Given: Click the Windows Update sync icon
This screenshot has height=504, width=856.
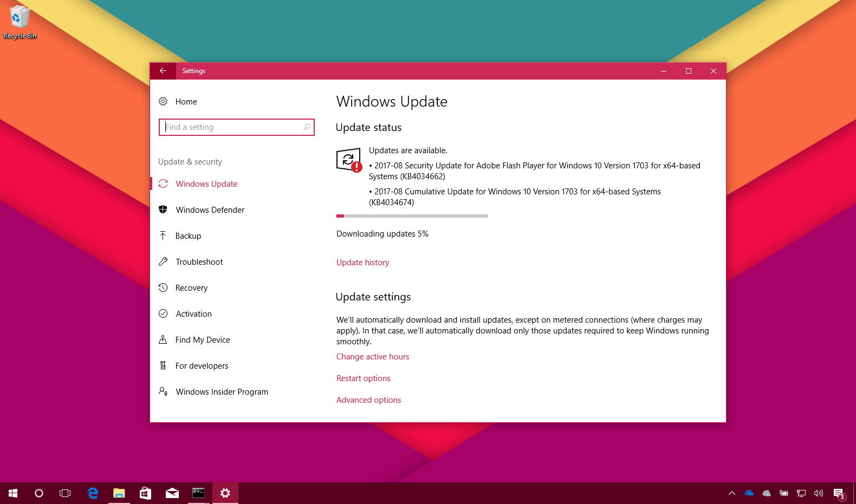Looking at the screenshot, I should pyautogui.click(x=163, y=184).
